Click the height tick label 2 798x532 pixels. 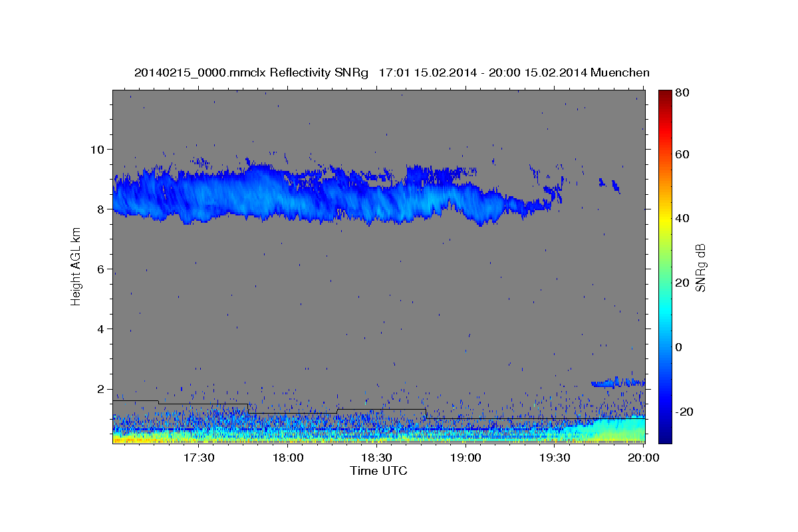[102, 390]
